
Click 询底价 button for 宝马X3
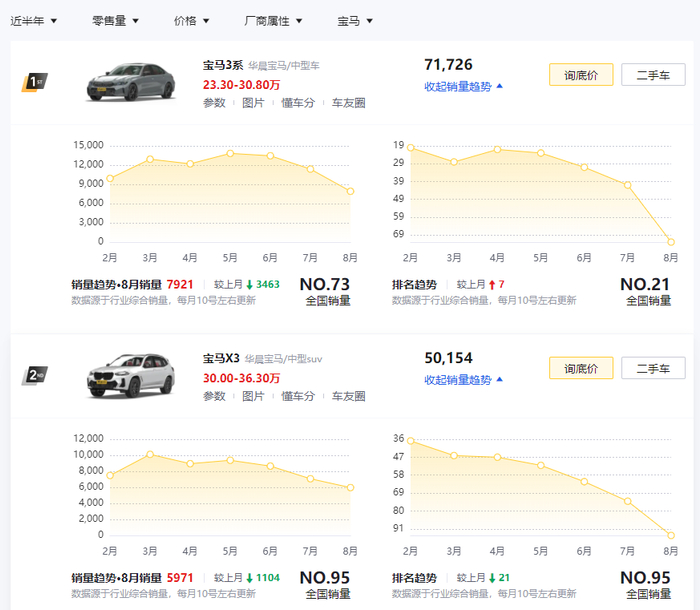(x=581, y=368)
